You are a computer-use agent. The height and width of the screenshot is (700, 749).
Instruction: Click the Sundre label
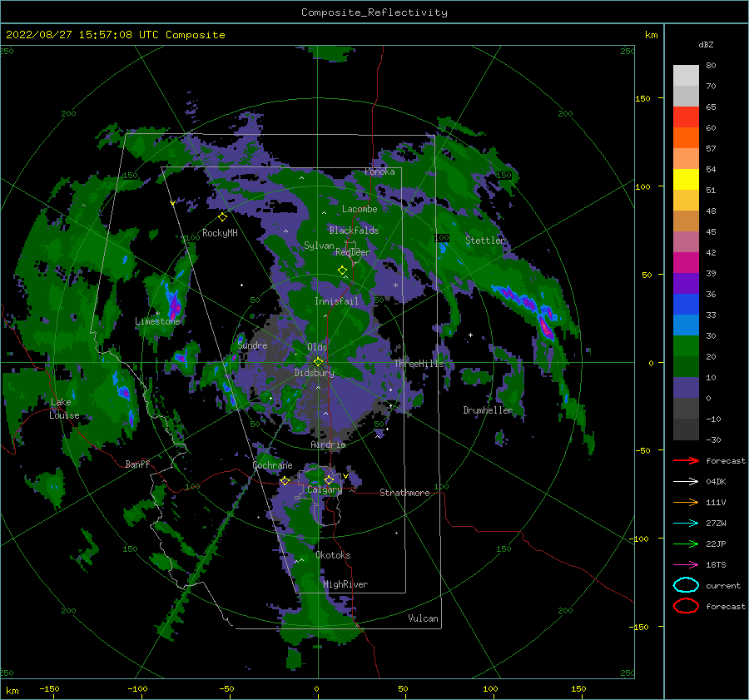(x=252, y=345)
